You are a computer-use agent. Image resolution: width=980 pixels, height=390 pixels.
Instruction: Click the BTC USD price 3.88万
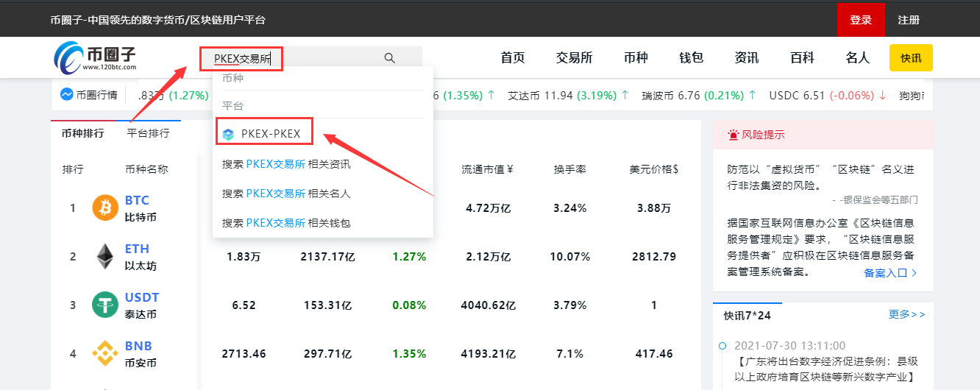point(654,208)
